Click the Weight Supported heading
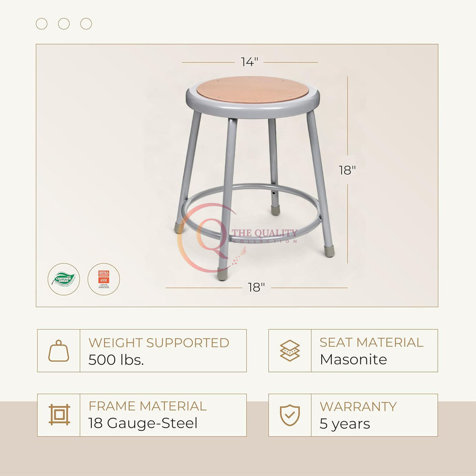This screenshot has height=476, width=476. point(159,343)
